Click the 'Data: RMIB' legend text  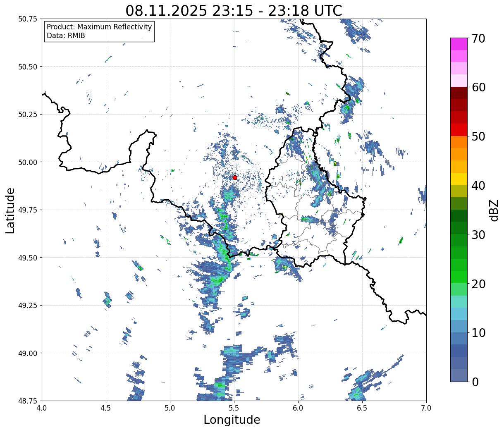tap(66, 36)
